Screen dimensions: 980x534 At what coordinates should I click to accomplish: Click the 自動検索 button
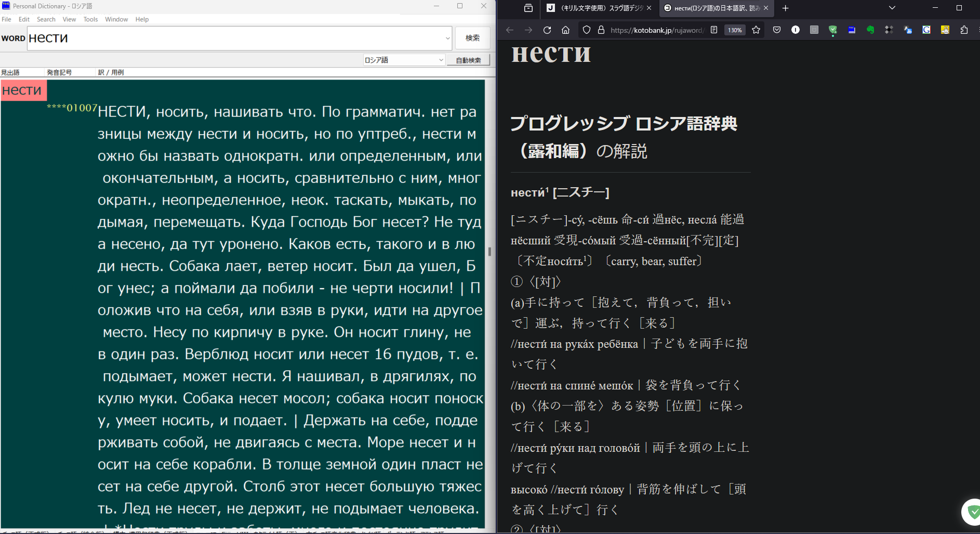click(x=467, y=60)
